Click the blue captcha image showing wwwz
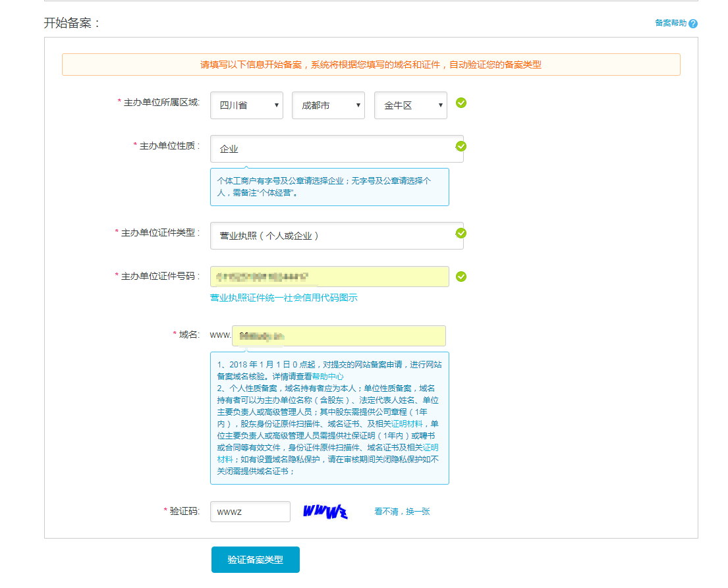Image resolution: width=728 pixels, height=588 pixels. pos(324,511)
